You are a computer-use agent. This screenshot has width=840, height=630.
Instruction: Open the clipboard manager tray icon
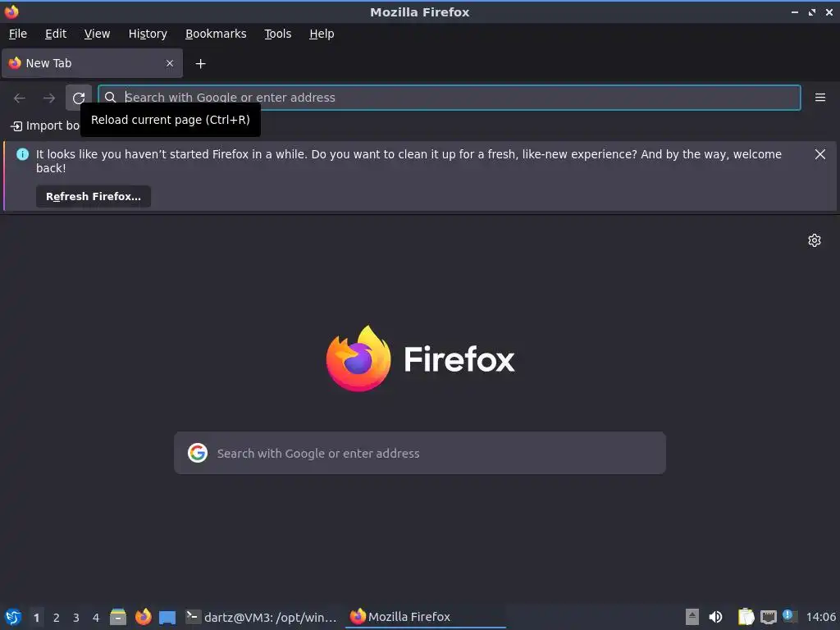coord(746,617)
